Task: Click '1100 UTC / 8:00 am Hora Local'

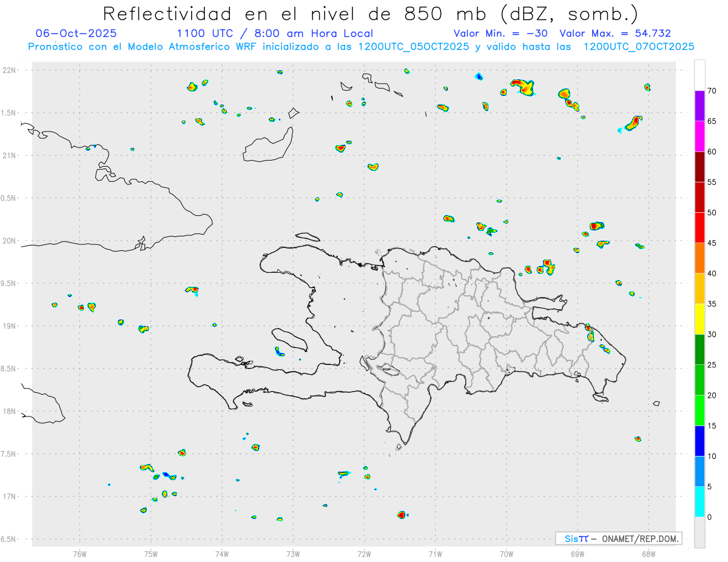Action: [x=275, y=33]
